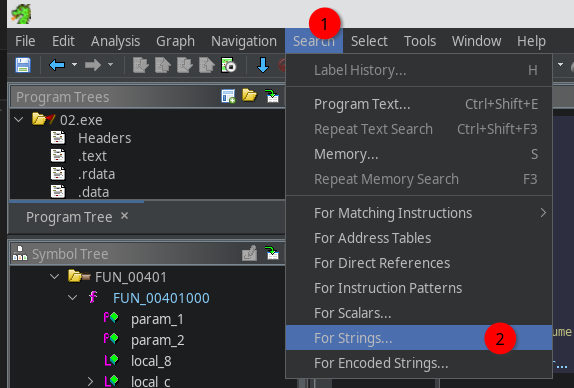This screenshot has height=388, width=574.
Task: Open For Matching Instructions submenu
Action: (419, 213)
